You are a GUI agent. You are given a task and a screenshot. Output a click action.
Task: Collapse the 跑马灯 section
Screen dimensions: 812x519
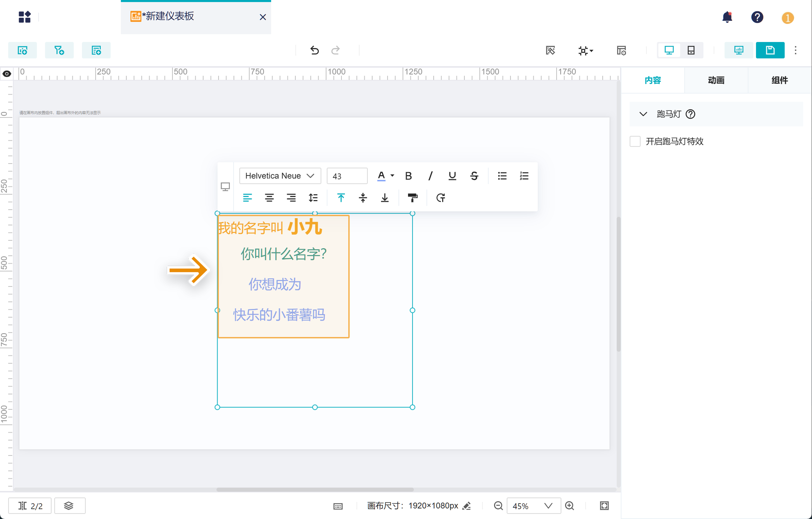(x=643, y=114)
